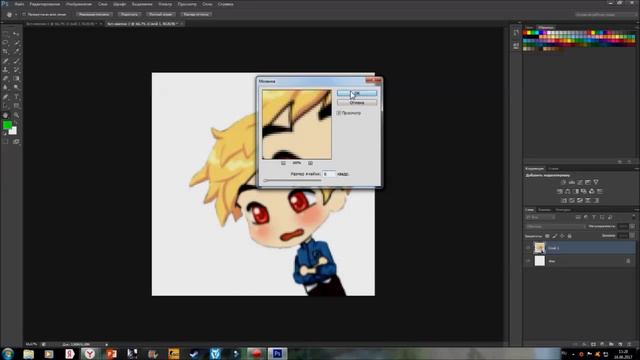Select the Healing Brush tool
The image size is (640, 360).
tap(5, 61)
